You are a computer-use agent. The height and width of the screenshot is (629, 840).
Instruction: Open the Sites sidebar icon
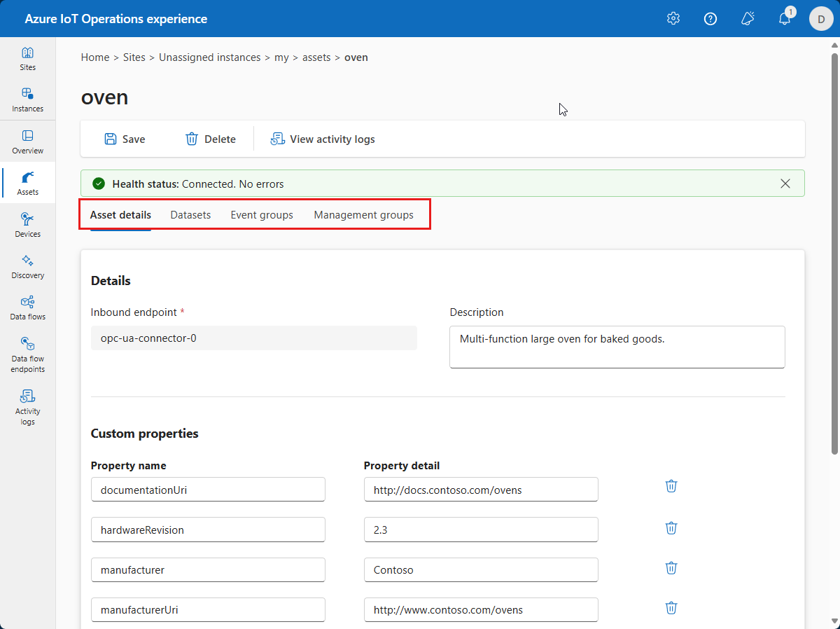[x=27, y=59]
